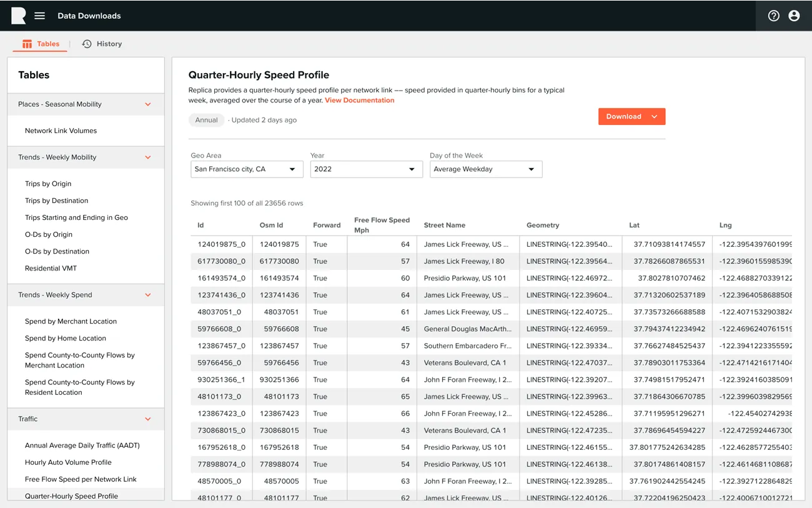Click the History clock icon
Viewport: 812px width, 508px height.
[x=87, y=44]
